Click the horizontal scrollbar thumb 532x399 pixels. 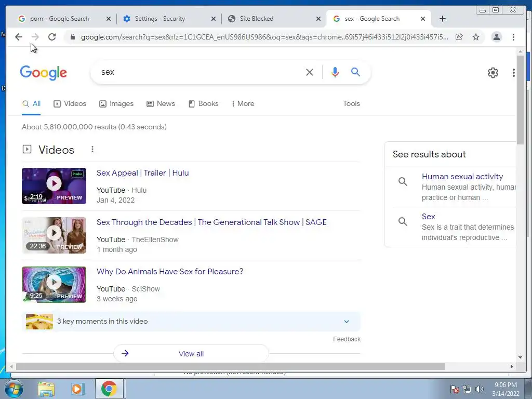point(230,366)
